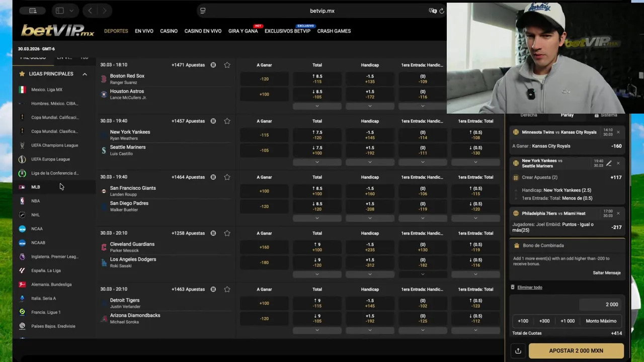Expand Total options for Tigers game

tap(317, 330)
